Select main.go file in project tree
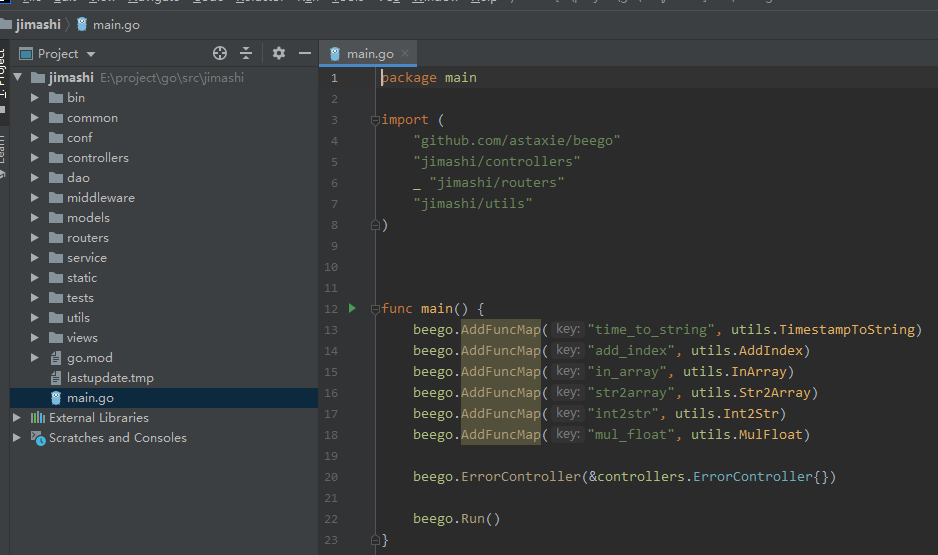The width and height of the screenshot is (938, 555). tap(90, 398)
